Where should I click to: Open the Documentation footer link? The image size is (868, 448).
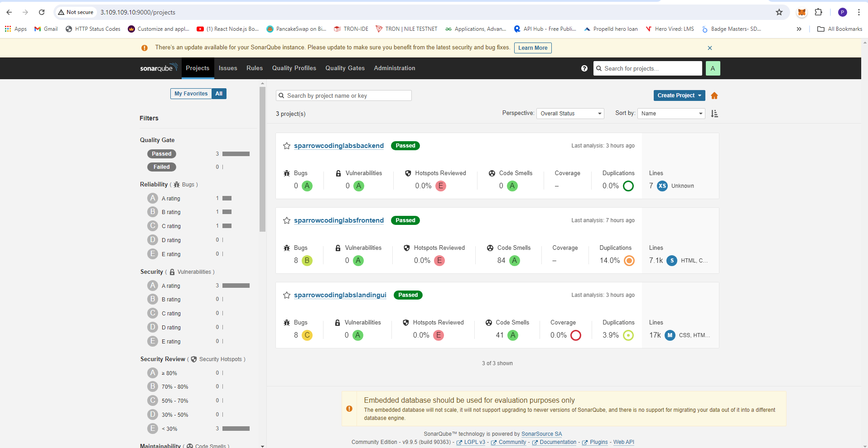click(x=558, y=442)
